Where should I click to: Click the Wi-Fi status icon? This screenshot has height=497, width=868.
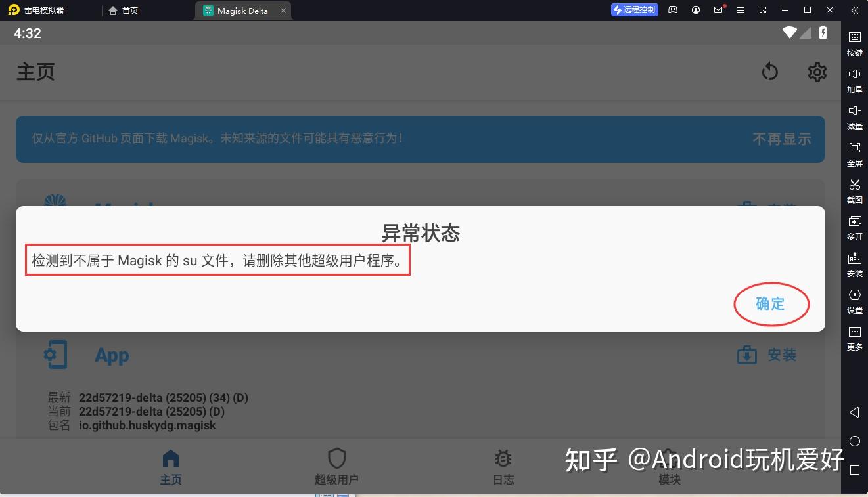(789, 33)
